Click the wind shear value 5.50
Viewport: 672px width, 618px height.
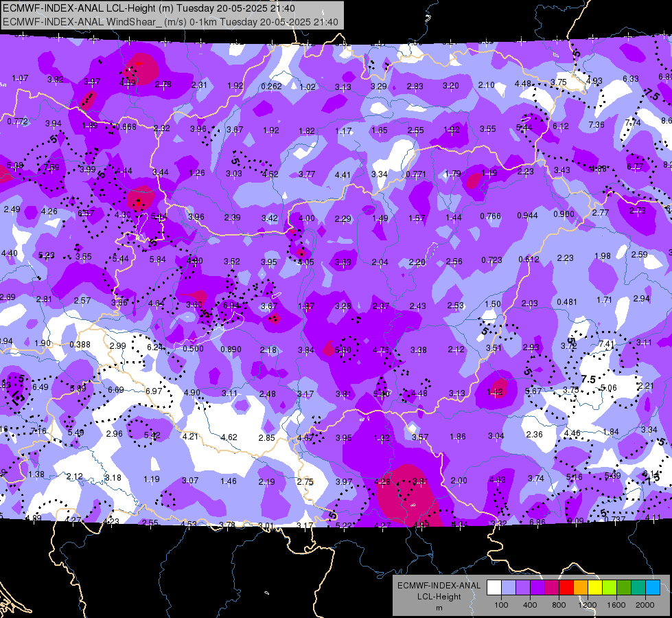click(343, 350)
